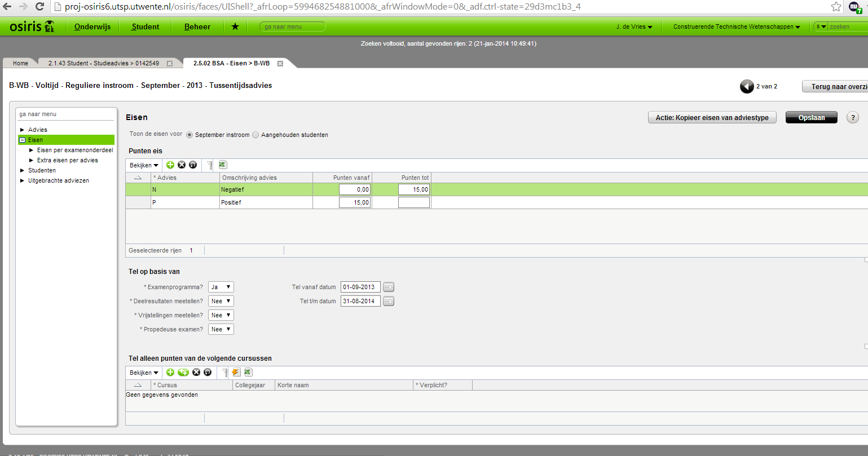Open the Student menu
This screenshot has height=456, width=868.
pyautogui.click(x=146, y=26)
